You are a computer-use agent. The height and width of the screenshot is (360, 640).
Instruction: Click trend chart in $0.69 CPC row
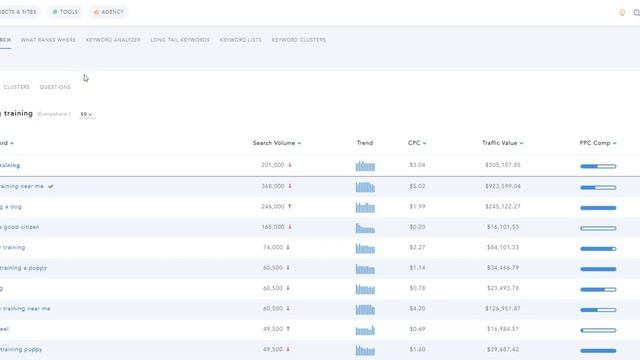click(365, 330)
